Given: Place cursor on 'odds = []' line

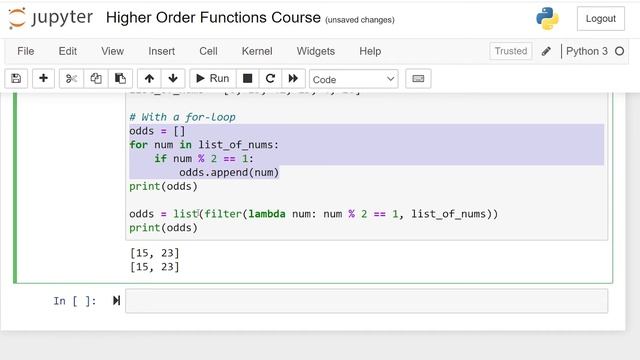Looking at the screenshot, I should [157, 131].
